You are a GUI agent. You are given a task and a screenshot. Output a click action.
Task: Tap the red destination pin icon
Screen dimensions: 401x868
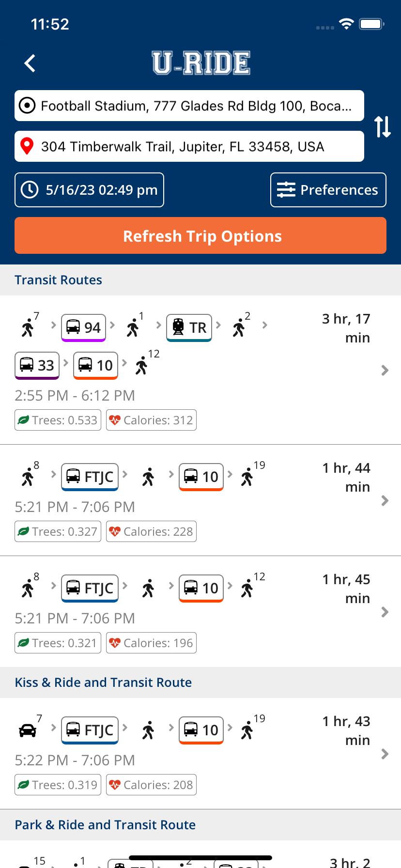[27, 146]
